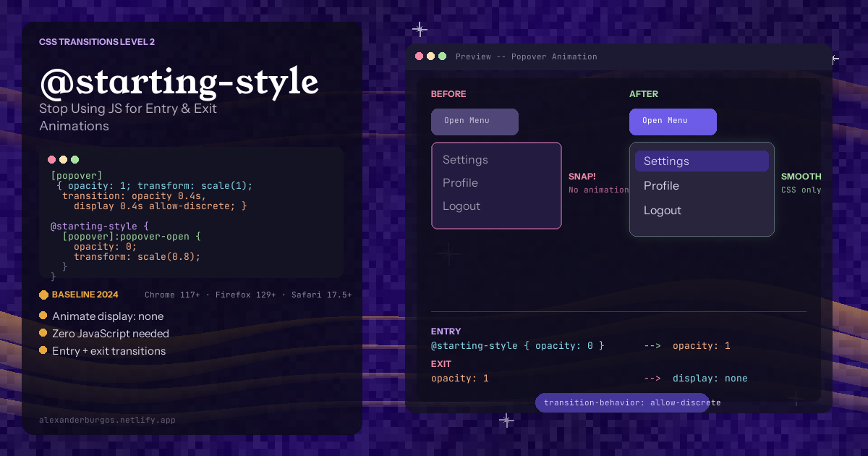Viewport: 868px width, 456px height.
Task: Click '@starting-style { opacity: 0 }' in the ENTRY row
Action: click(x=517, y=346)
